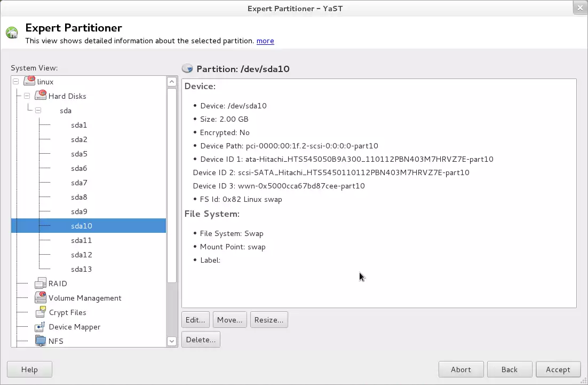Open the 'more' help link
Screen dimensions: 588x385
(x=265, y=41)
